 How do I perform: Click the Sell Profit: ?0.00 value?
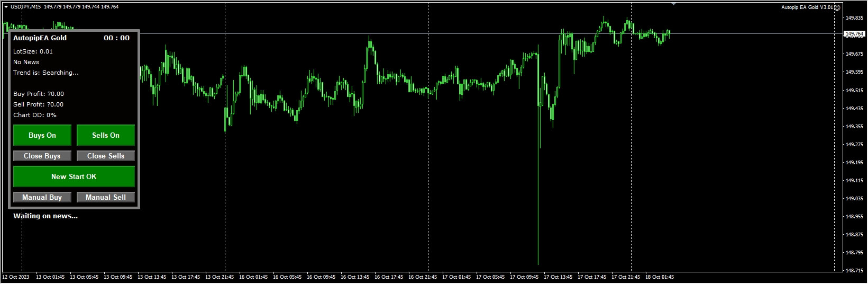coord(38,104)
